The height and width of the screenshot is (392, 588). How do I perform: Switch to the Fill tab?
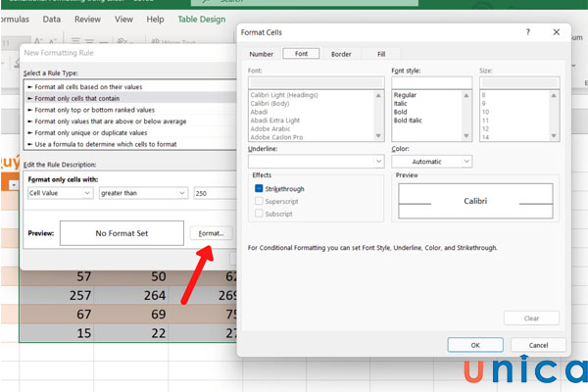[x=380, y=54]
